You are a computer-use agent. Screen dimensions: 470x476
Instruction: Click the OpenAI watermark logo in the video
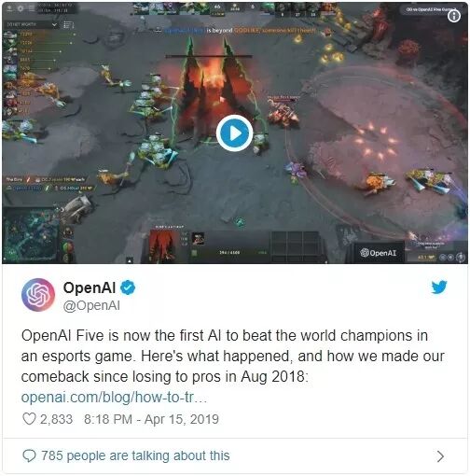(378, 253)
